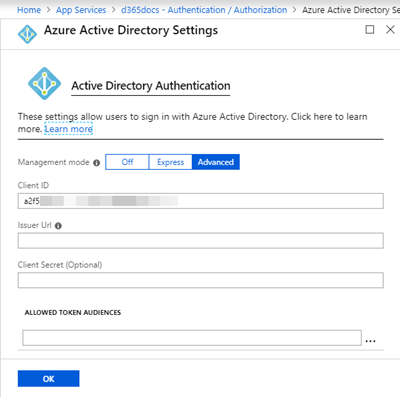400x397 pixels.
Task: Focus the Issuer Url text field
Action: (x=201, y=241)
